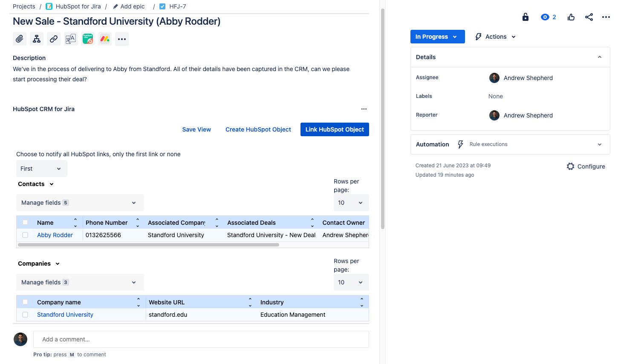Open the translate issue icon
This screenshot has width=618, height=364.
click(x=71, y=39)
